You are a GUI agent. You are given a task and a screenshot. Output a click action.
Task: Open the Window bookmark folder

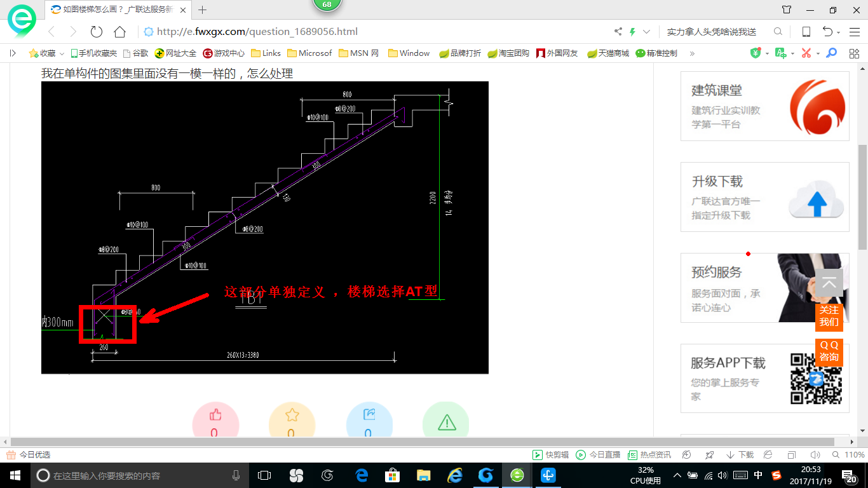pyautogui.click(x=409, y=53)
